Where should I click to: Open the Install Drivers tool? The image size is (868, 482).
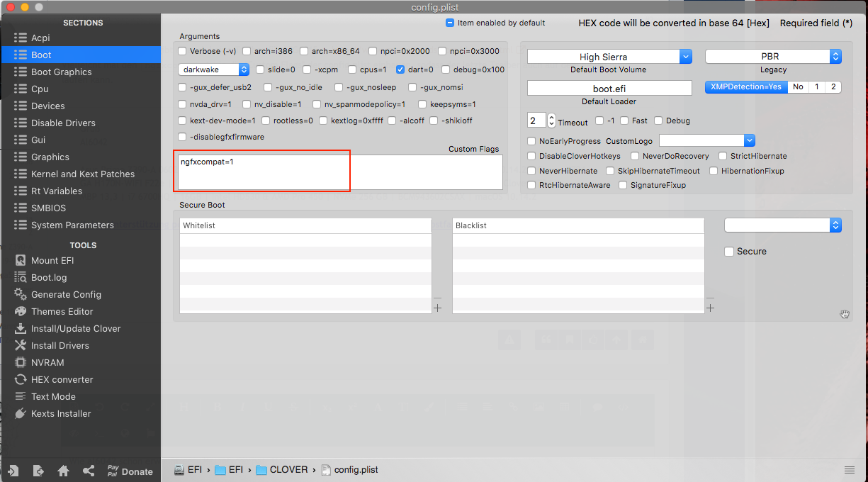[x=60, y=345]
